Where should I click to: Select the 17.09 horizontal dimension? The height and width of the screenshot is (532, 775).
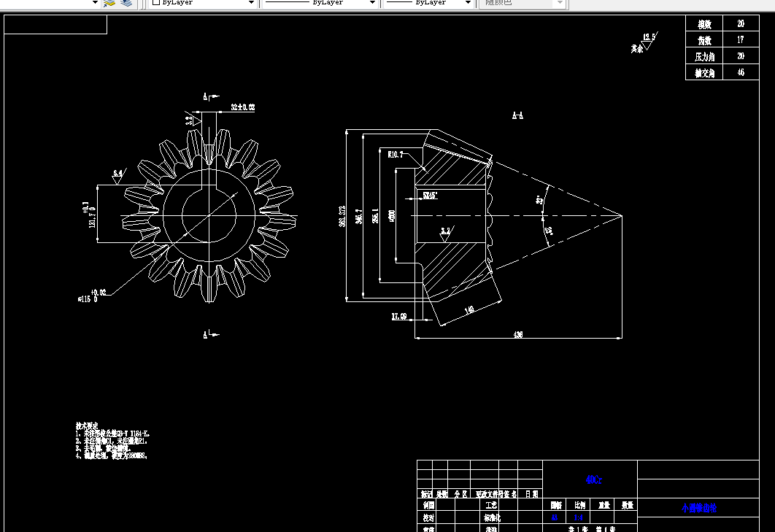(x=399, y=317)
